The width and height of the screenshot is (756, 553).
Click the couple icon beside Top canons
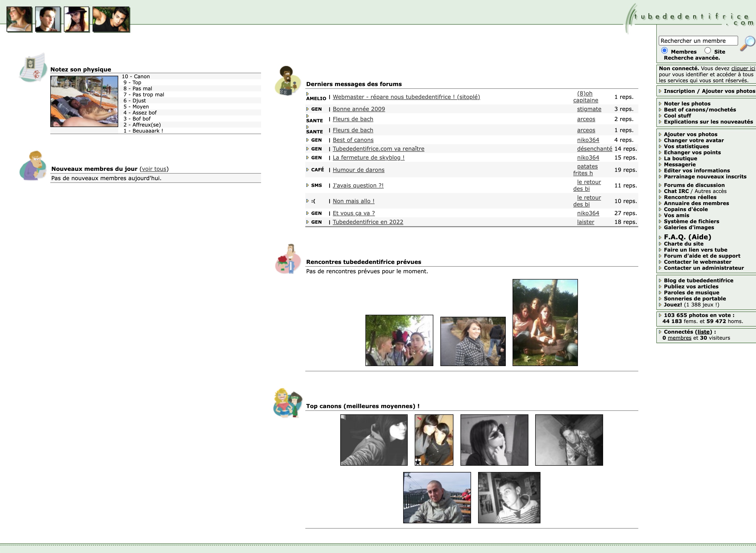coord(287,403)
